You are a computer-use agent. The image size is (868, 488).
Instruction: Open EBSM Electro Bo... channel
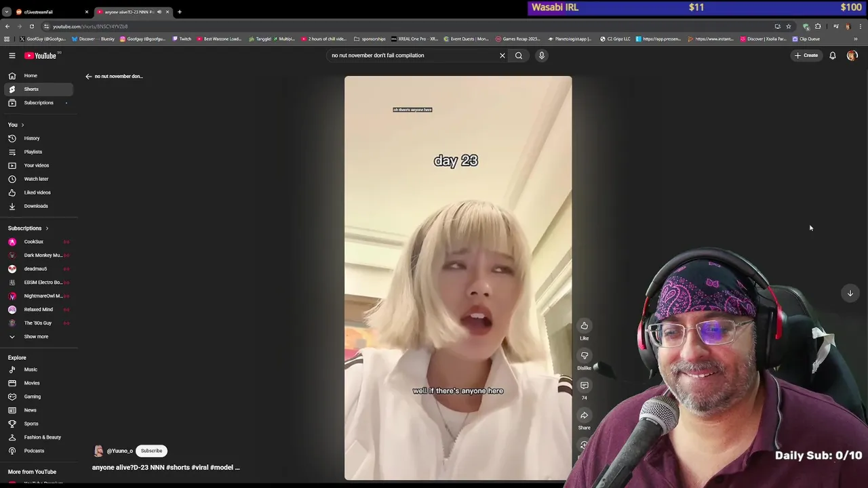(x=39, y=283)
